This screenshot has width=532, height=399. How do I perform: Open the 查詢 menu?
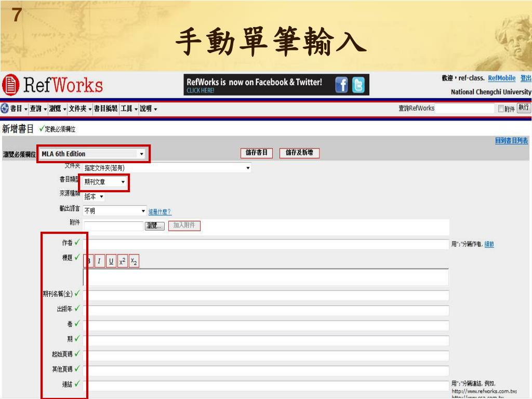38,109
